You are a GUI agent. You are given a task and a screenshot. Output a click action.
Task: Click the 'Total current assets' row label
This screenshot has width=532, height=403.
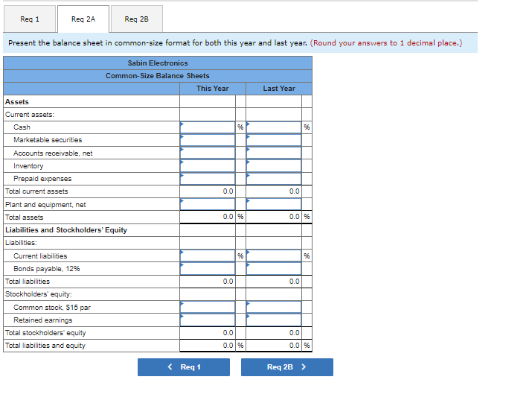click(x=36, y=191)
